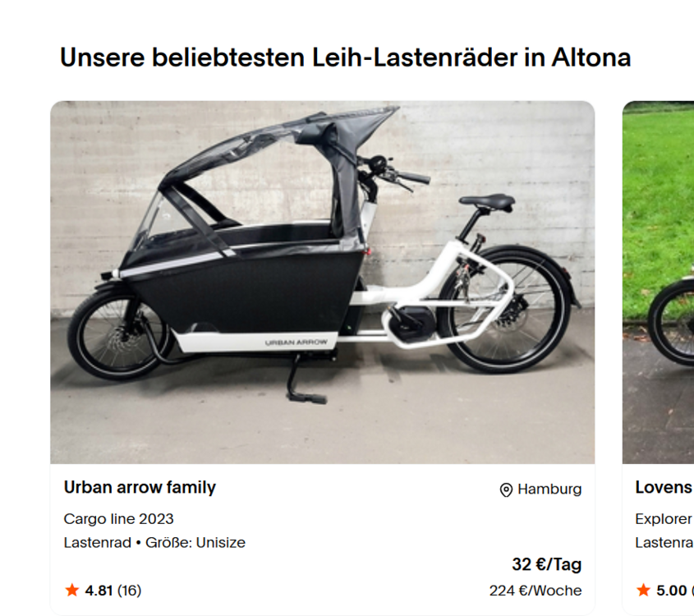Click the Explorer model text on the second card
The width and height of the screenshot is (694, 616).
click(664, 518)
